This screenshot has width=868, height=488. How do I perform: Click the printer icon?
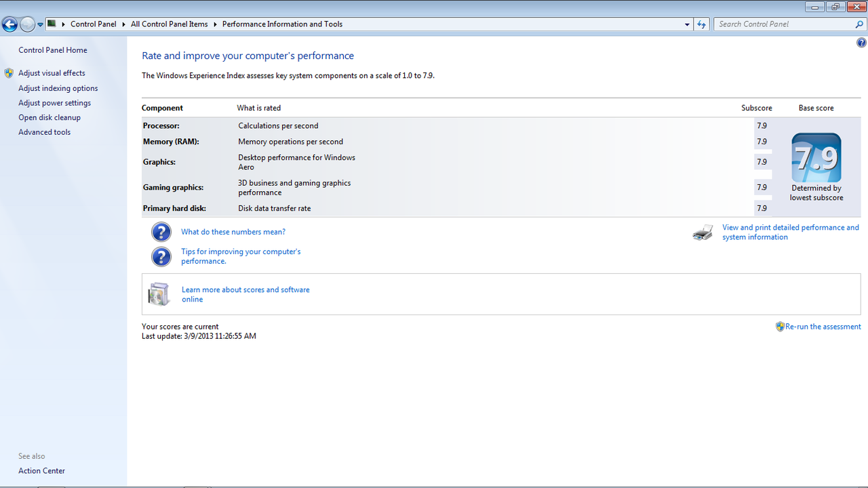pyautogui.click(x=703, y=232)
